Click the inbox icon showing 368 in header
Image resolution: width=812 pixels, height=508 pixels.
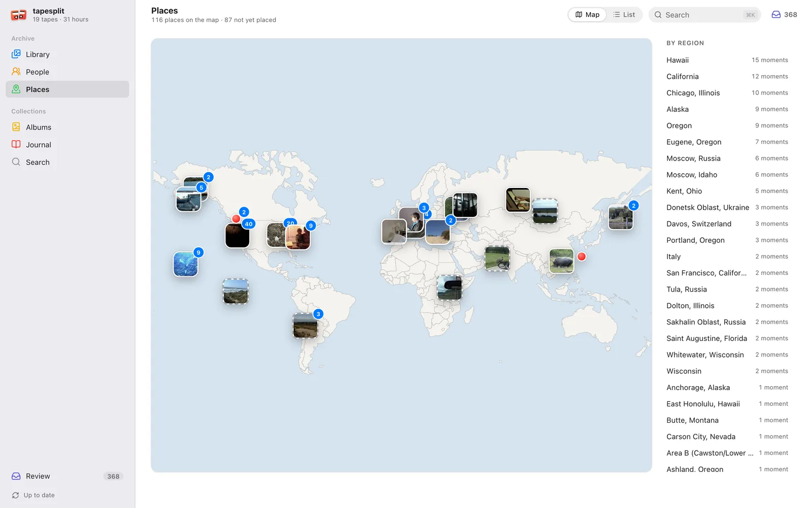776,15
